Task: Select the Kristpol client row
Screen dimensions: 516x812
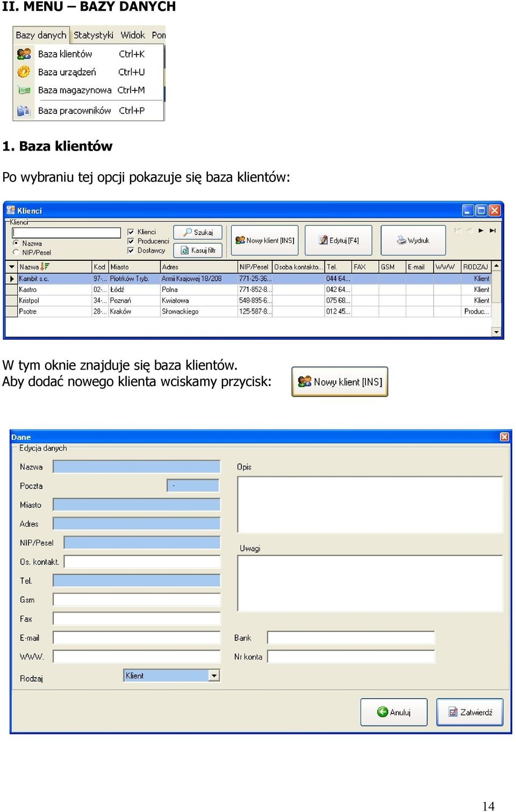Action: click(x=248, y=301)
